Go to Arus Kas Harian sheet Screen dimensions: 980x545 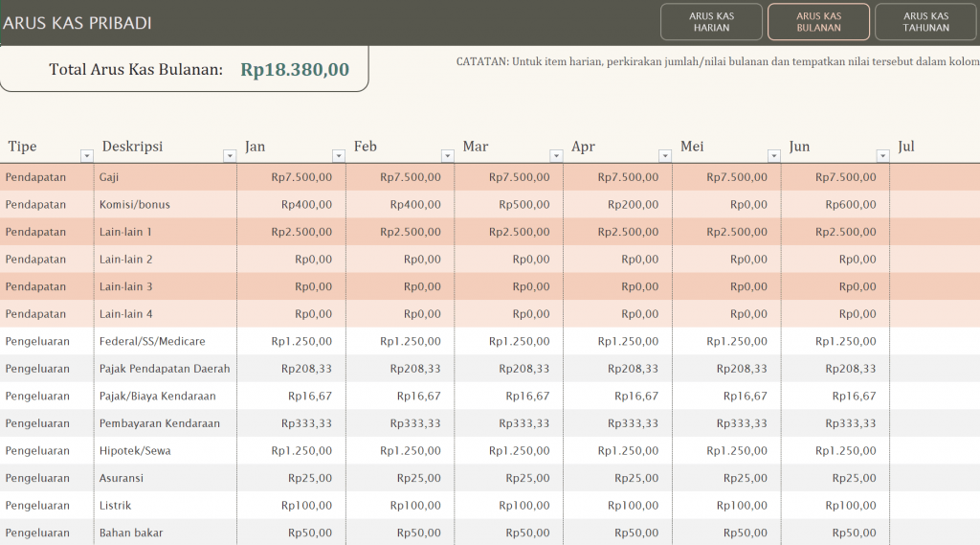point(711,22)
